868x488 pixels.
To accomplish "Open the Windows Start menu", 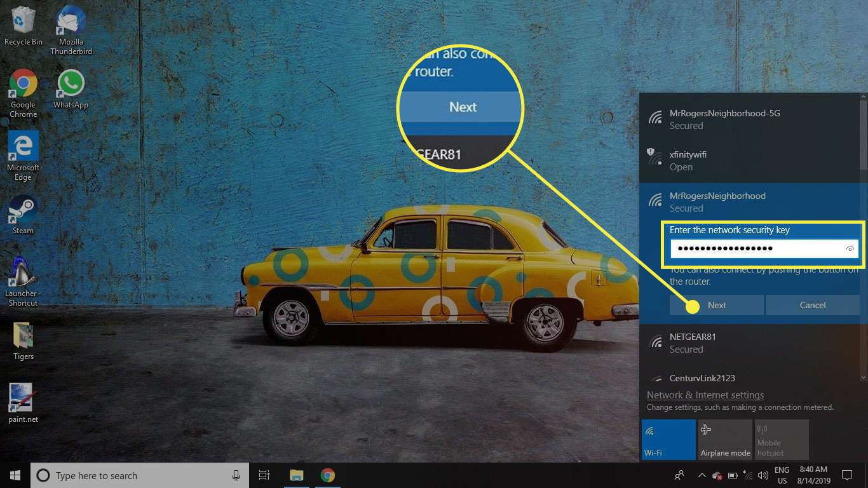I will click(x=15, y=475).
